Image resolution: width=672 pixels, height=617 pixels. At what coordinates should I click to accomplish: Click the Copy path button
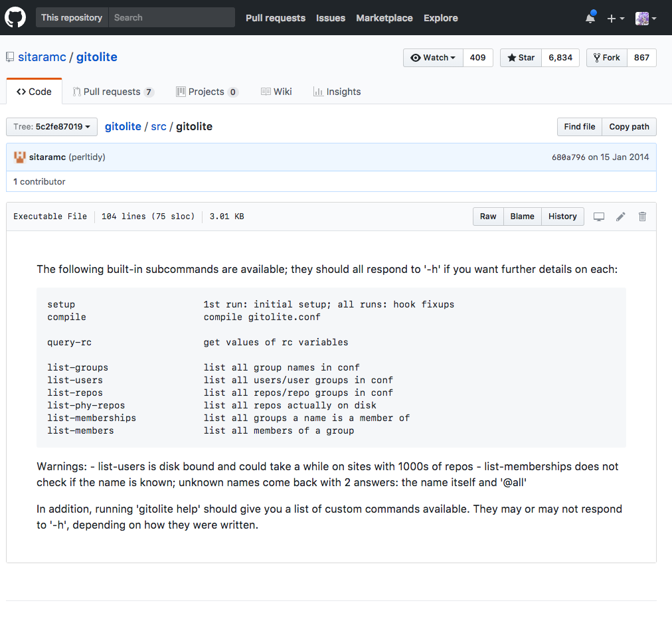coord(629,126)
